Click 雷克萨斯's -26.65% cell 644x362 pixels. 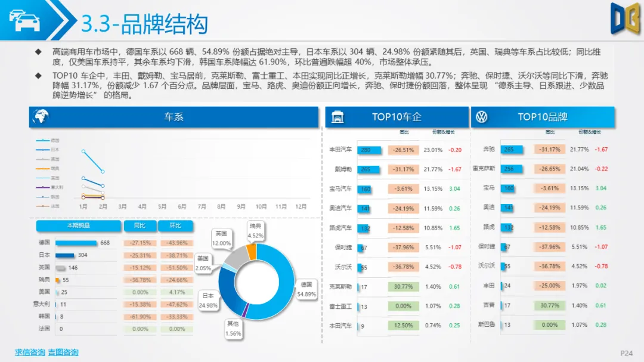[x=550, y=169]
